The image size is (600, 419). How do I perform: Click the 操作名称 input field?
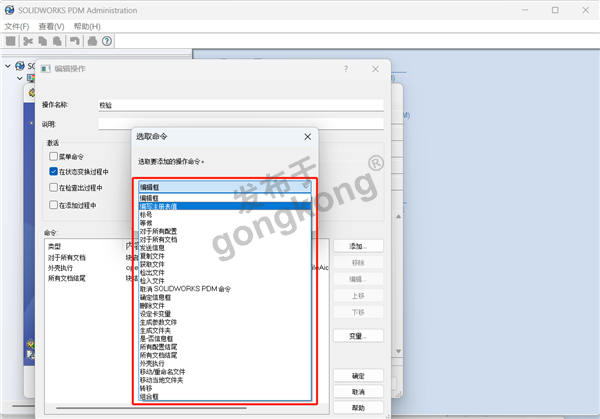click(241, 105)
